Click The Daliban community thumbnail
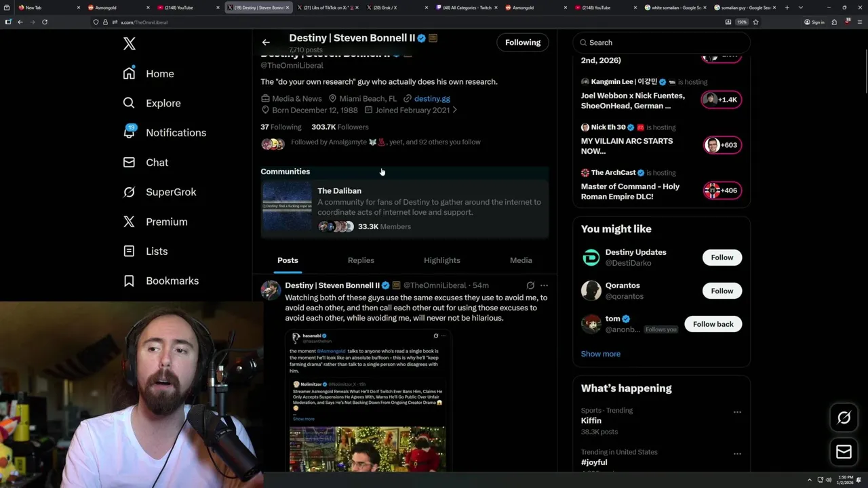This screenshot has width=868, height=488. pos(287,207)
